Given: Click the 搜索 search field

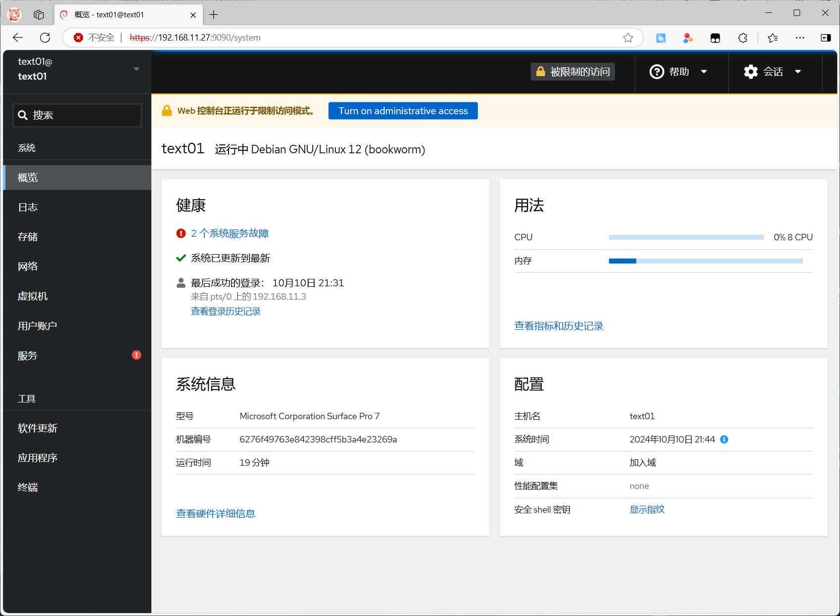Looking at the screenshot, I should 77,115.
